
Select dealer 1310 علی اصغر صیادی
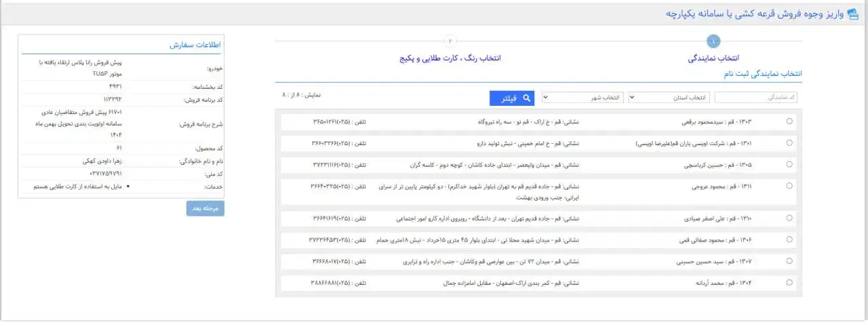pyautogui.click(x=789, y=218)
